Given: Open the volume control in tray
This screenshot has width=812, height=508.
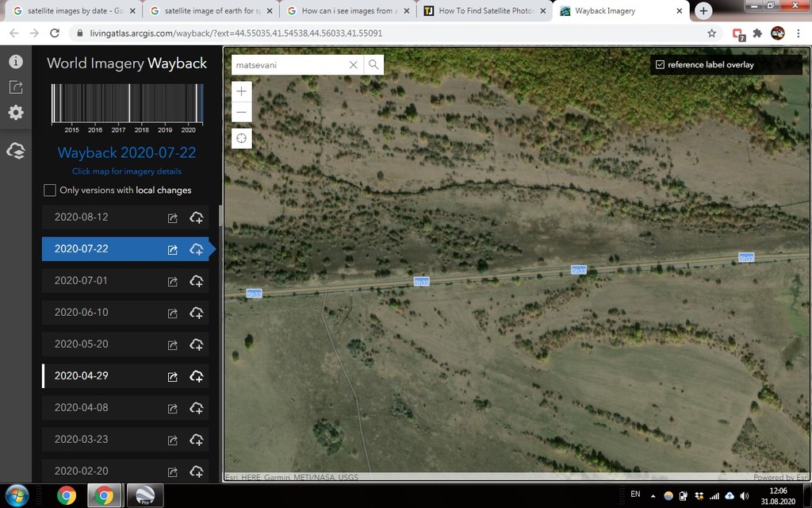Looking at the screenshot, I should [745, 496].
